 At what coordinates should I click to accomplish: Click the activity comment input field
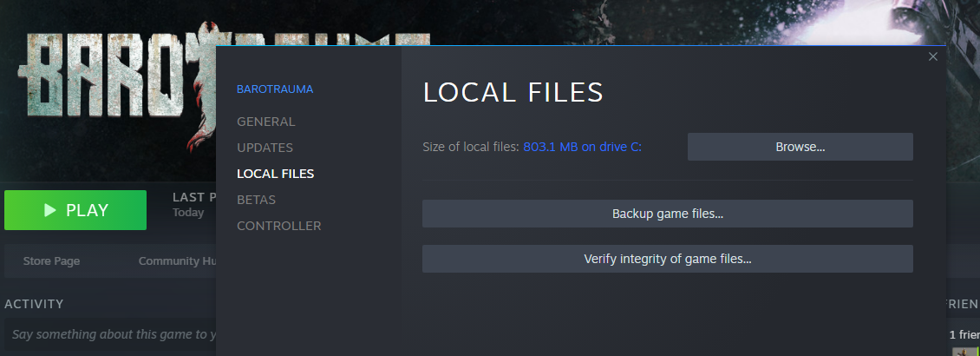111,335
